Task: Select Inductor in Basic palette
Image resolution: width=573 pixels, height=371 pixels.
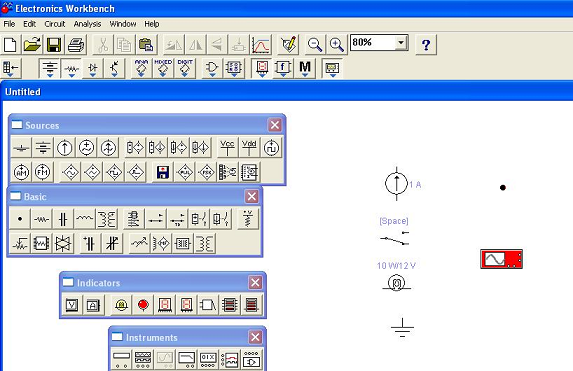Action: 84,219
